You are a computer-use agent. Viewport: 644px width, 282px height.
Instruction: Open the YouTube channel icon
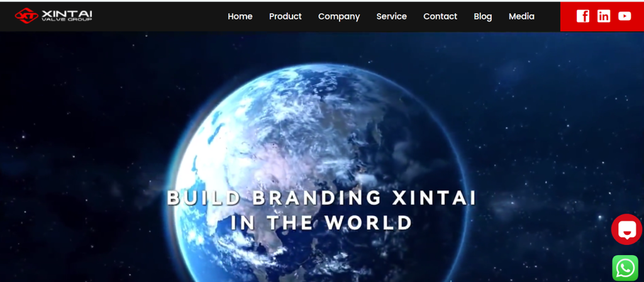[625, 16]
